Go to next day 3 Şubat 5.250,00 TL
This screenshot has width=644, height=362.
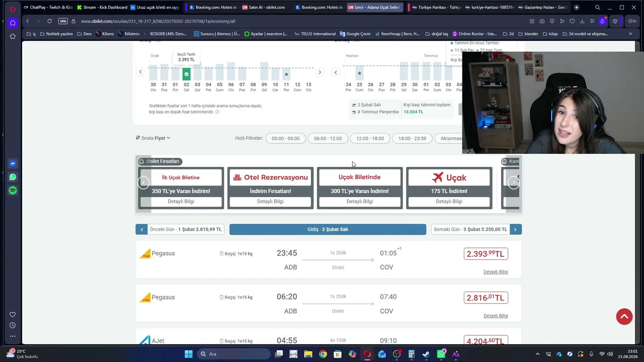[476, 229]
